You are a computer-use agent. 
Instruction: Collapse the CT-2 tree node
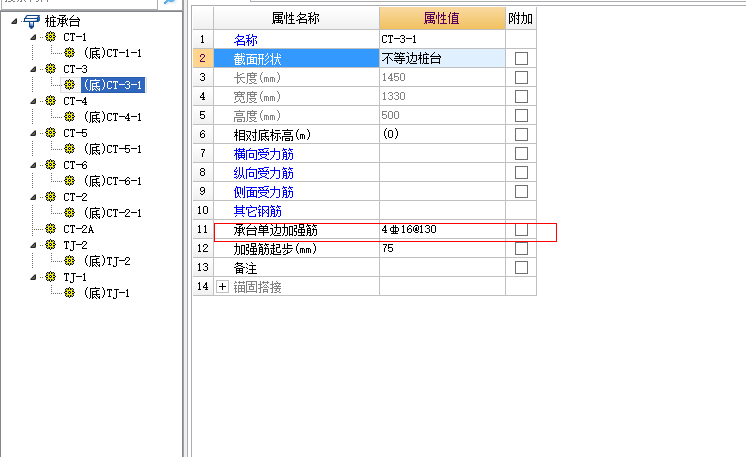pos(33,197)
